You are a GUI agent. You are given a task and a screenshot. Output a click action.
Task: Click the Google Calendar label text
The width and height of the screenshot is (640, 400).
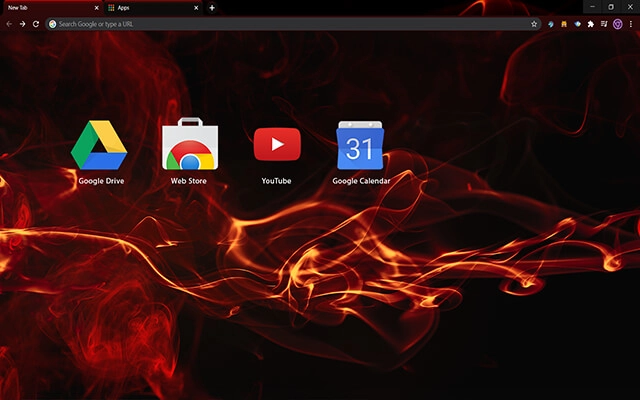[x=361, y=181]
